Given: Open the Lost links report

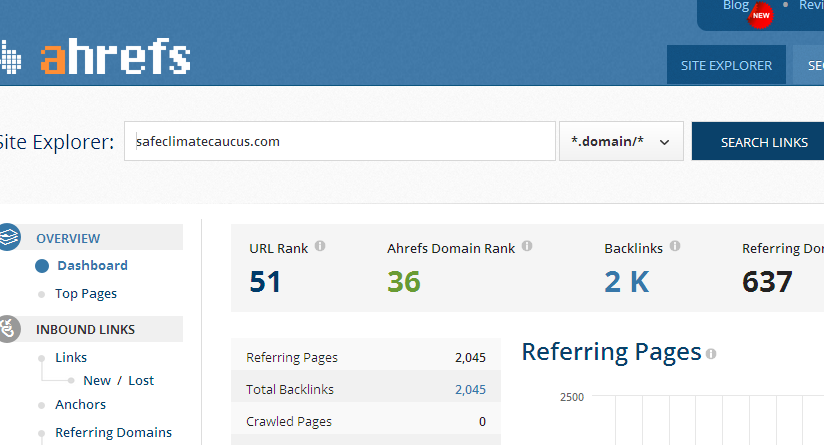Looking at the screenshot, I should tap(141, 380).
